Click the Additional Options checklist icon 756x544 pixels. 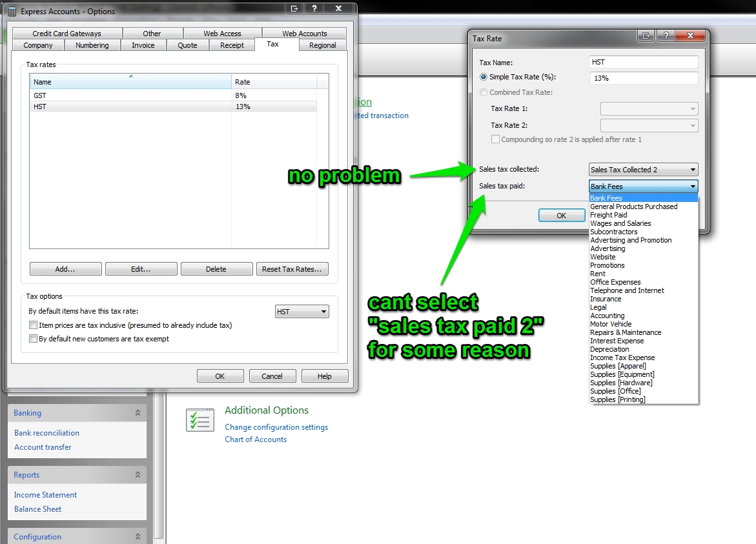point(200,419)
